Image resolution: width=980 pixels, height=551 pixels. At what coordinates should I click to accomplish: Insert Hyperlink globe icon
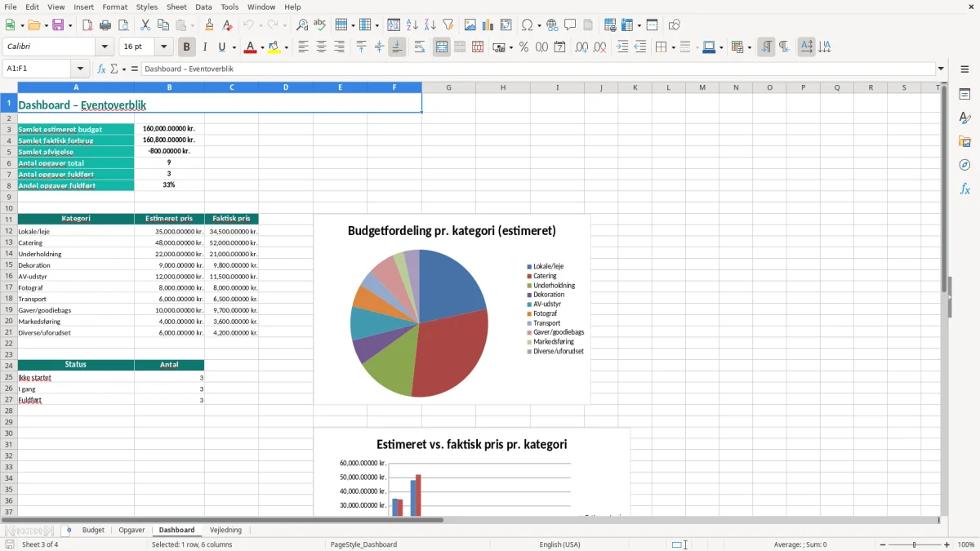point(553,25)
